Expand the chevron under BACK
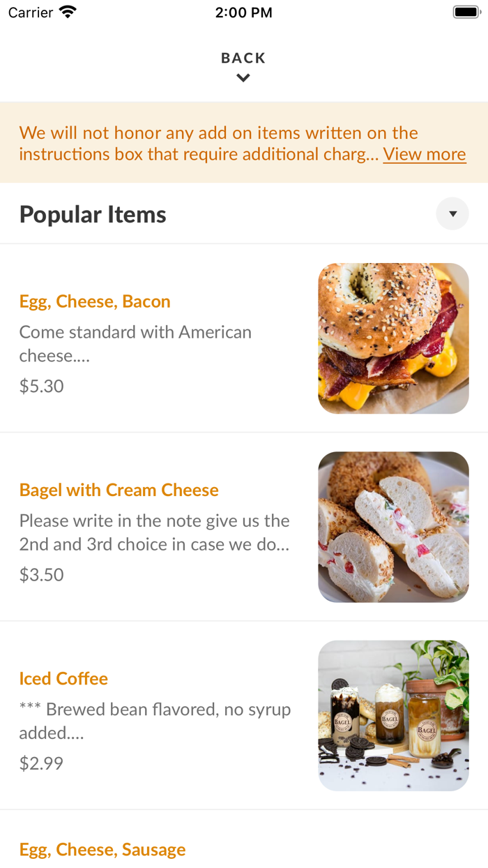 click(x=243, y=77)
